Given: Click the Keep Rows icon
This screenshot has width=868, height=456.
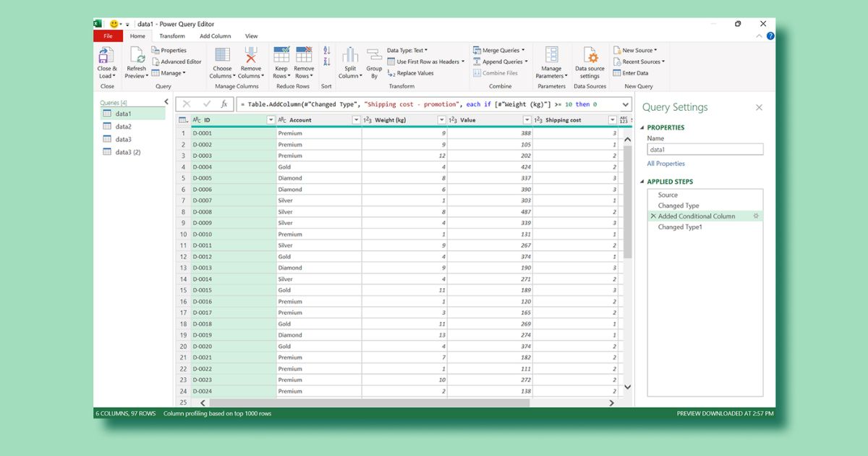Looking at the screenshot, I should [x=281, y=54].
